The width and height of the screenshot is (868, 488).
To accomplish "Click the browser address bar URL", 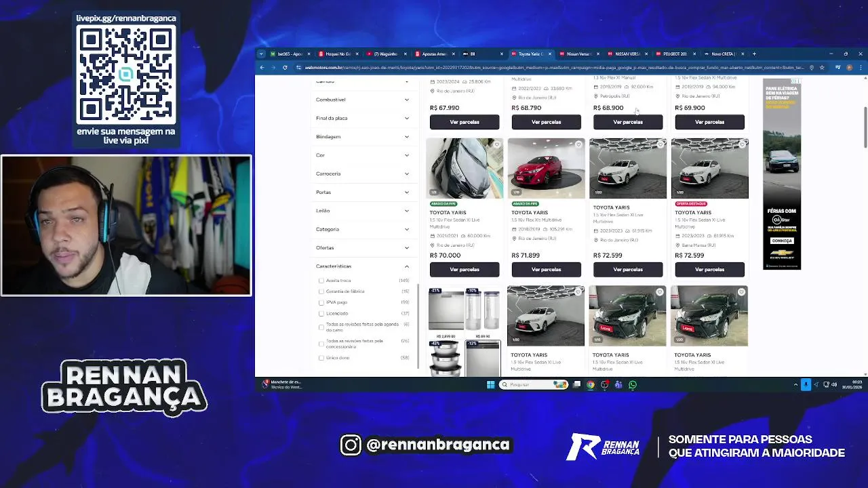I will click(x=553, y=67).
